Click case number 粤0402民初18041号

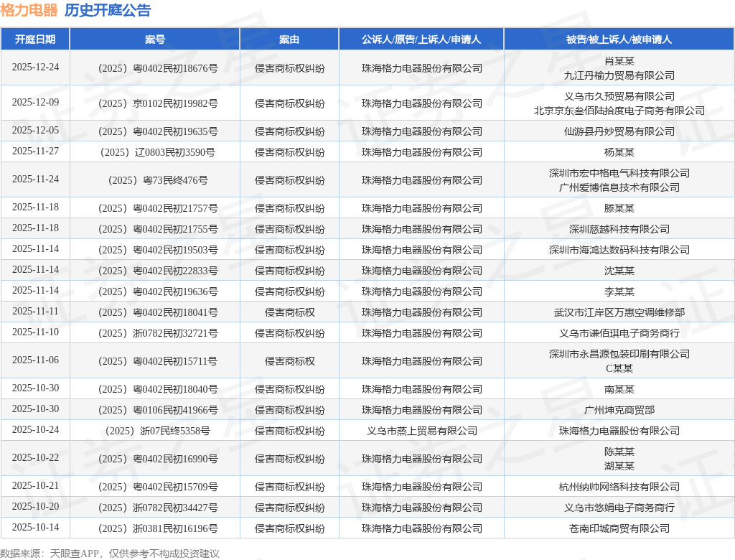[158, 313]
